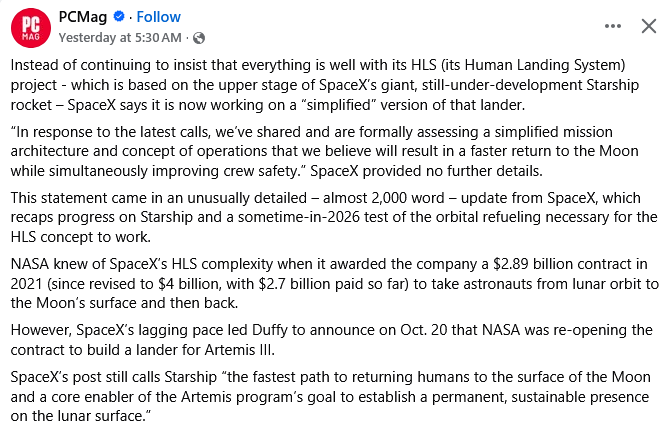The image size is (668, 429).
Task: Click the '$2.89 billion' figure in the text
Action: click(501, 264)
